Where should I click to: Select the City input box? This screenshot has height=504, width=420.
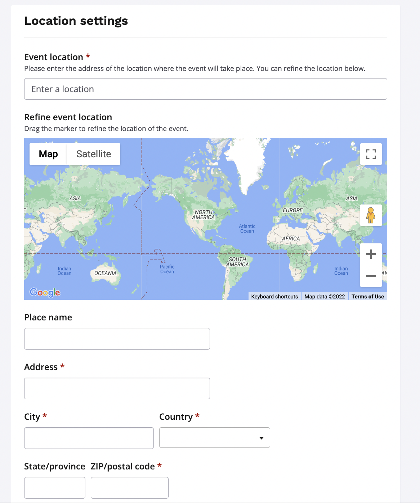(x=89, y=438)
